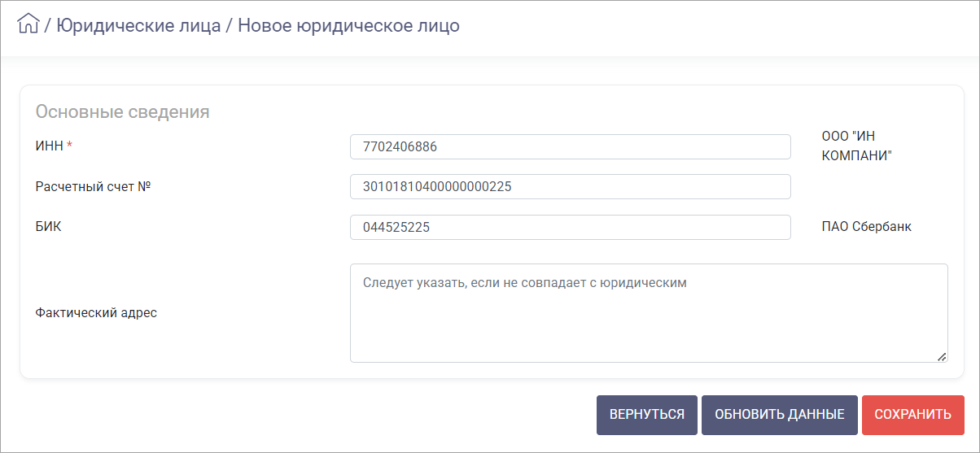
Task: Save with the red СОХРАНИТЬ button
Action: (913, 415)
